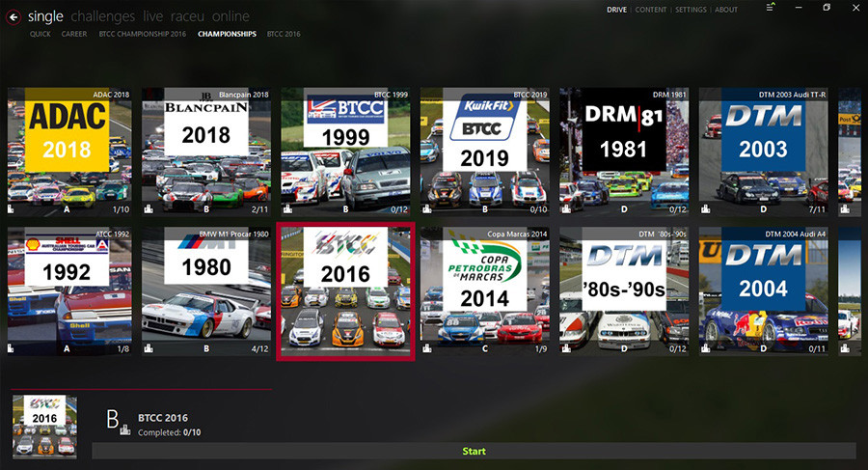The height and width of the screenshot is (470, 868).
Task: Open the online section
Action: click(231, 16)
